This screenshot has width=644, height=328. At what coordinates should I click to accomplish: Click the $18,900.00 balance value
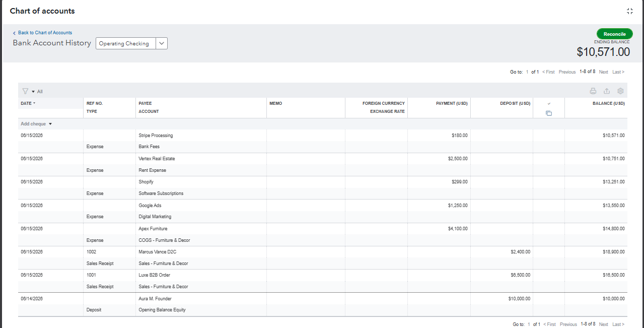click(x=614, y=252)
